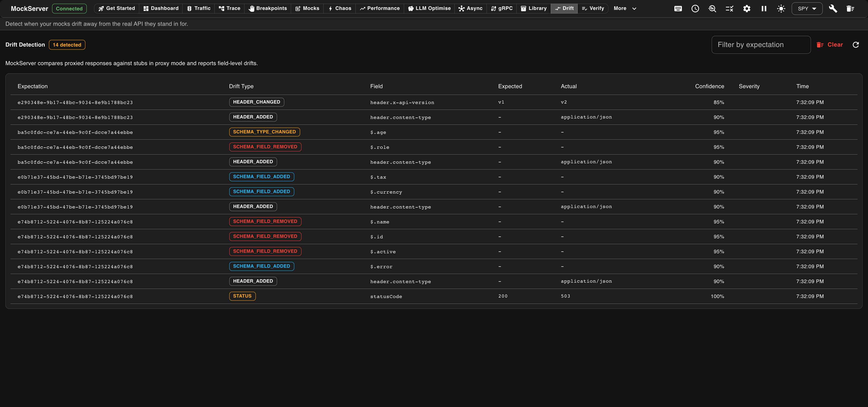Go to the Traffic tab
Image resolution: width=868 pixels, height=407 pixels.
click(x=199, y=8)
